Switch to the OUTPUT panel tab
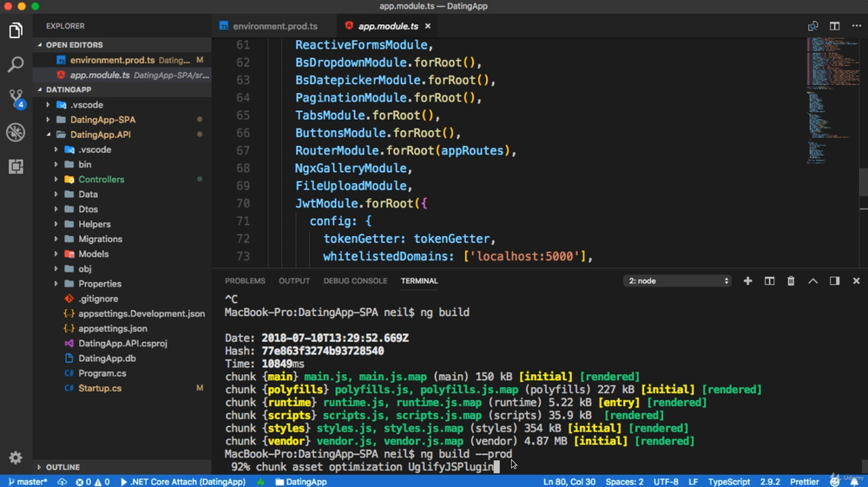Image resolution: width=868 pixels, height=487 pixels. [x=294, y=281]
